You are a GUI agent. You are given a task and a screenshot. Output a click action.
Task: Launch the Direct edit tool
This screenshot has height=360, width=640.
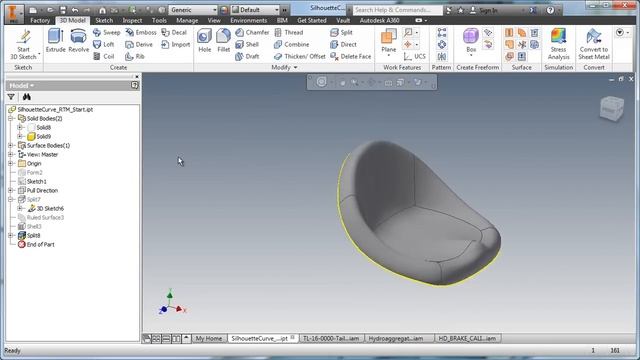point(343,44)
